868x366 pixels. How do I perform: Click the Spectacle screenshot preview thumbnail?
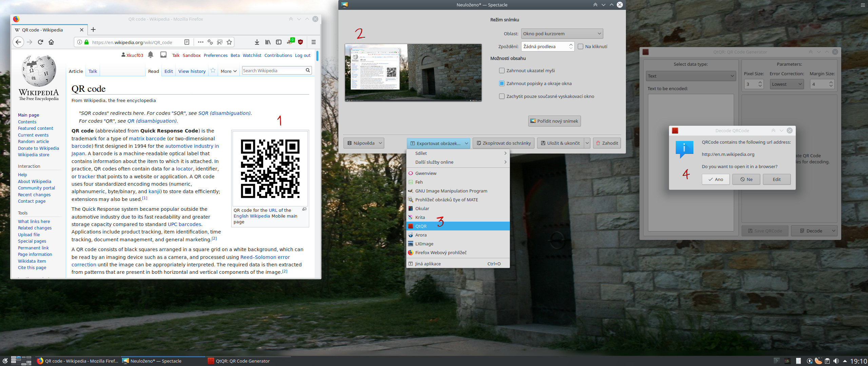(x=413, y=73)
